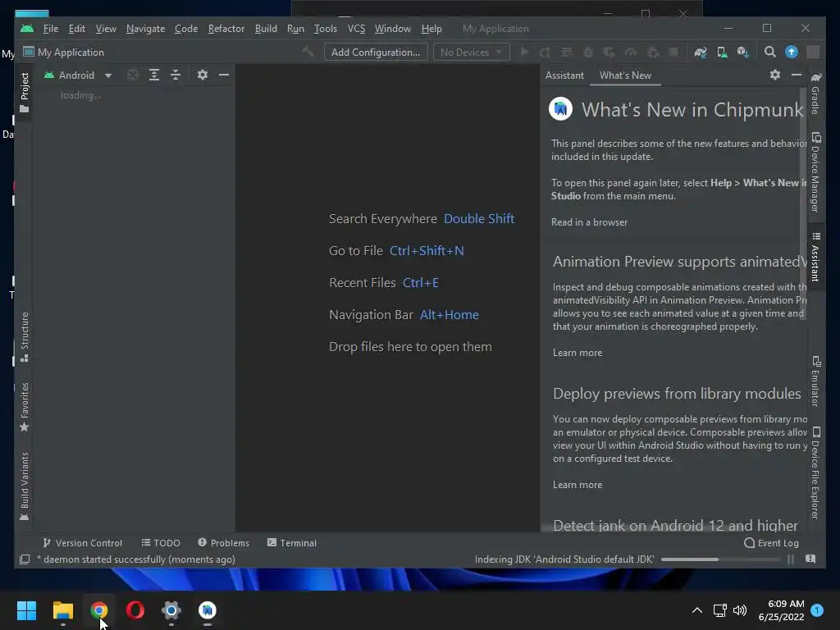Viewport: 840px width, 630px height.
Task: Toggle the Device File Explorer stripe button
Action: tap(815, 473)
